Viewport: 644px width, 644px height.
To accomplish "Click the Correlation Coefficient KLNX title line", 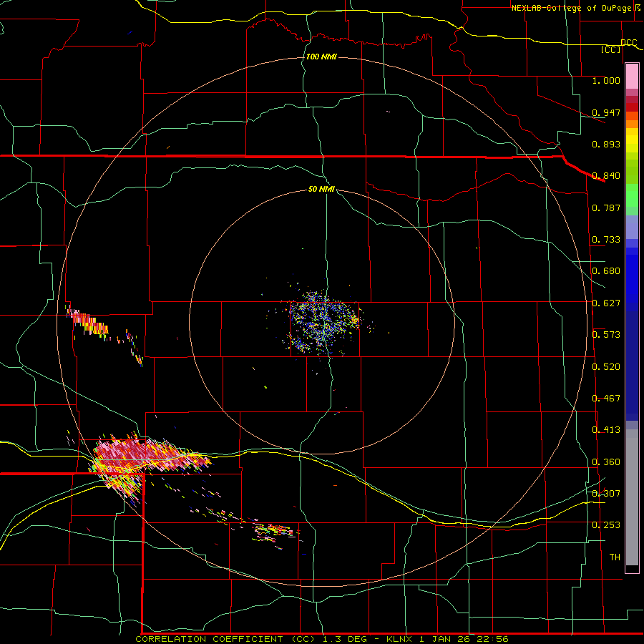I will point(322,639).
